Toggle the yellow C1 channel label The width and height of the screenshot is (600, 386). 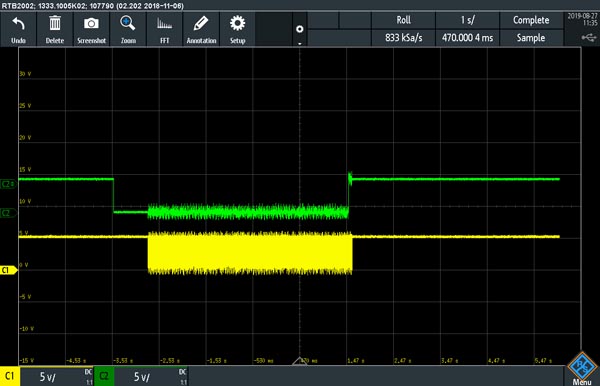tap(10, 376)
